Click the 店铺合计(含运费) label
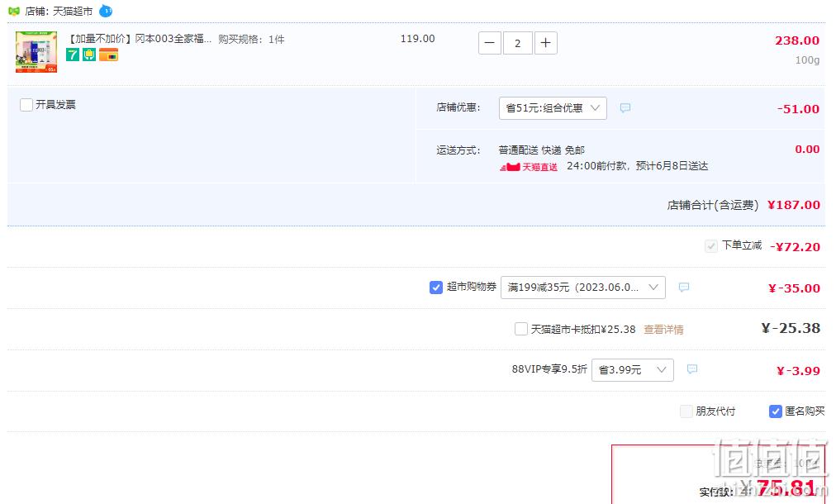 [712, 206]
